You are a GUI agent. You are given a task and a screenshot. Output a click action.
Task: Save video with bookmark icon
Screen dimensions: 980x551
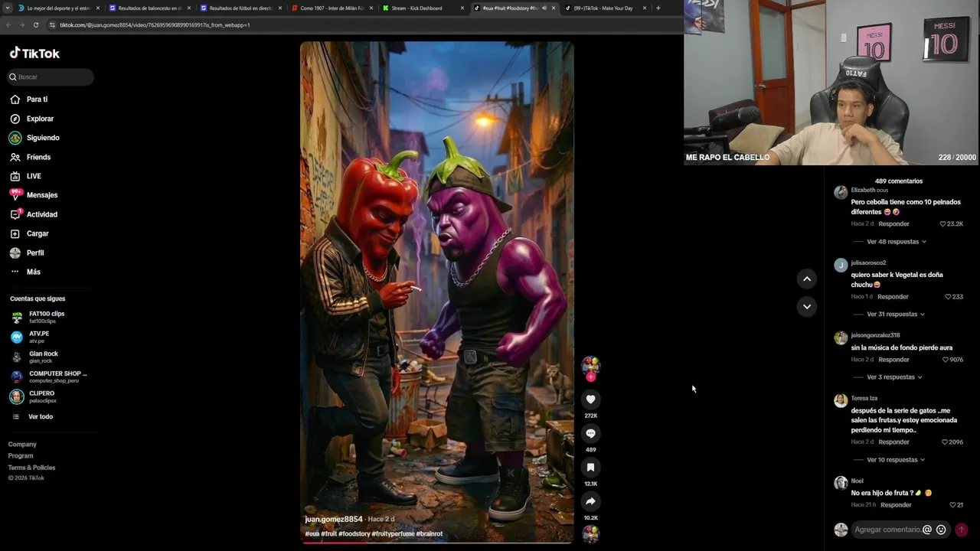[590, 467]
